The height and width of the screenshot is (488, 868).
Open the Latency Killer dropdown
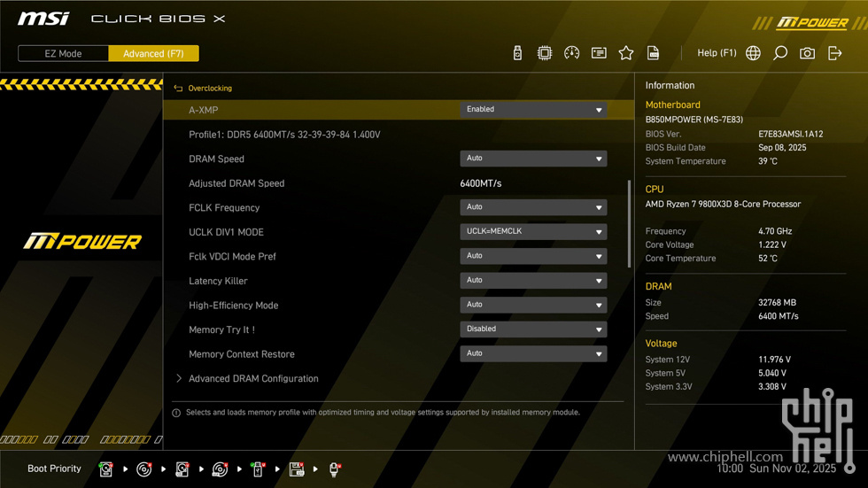click(x=533, y=280)
